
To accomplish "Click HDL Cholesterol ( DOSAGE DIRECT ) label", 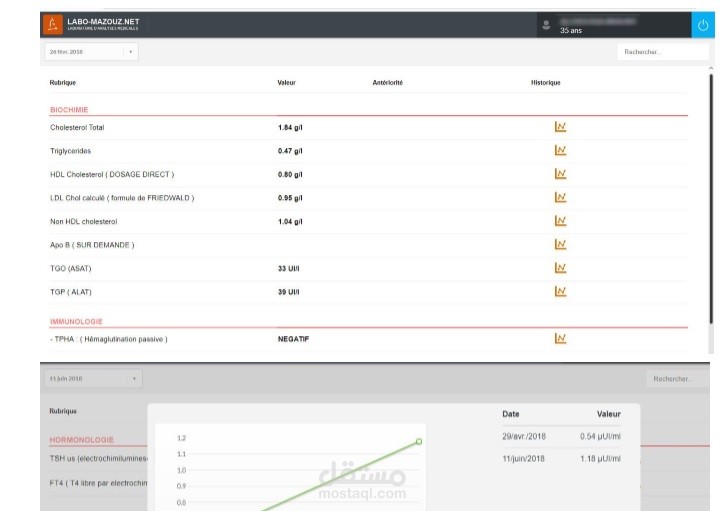I will click(112, 174).
